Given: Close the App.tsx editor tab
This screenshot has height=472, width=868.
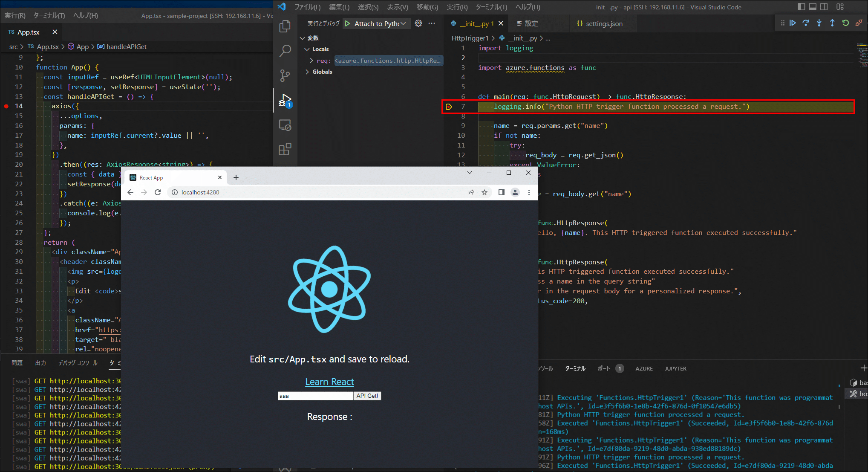Looking at the screenshot, I should pyautogui.click(x=55, y=32).
